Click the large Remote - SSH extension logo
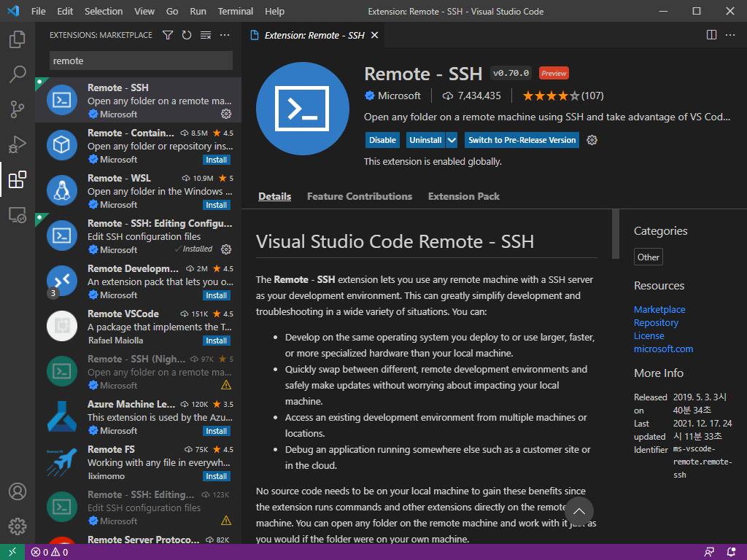This screenshot has height=560, width=747. tap(303, 109)
